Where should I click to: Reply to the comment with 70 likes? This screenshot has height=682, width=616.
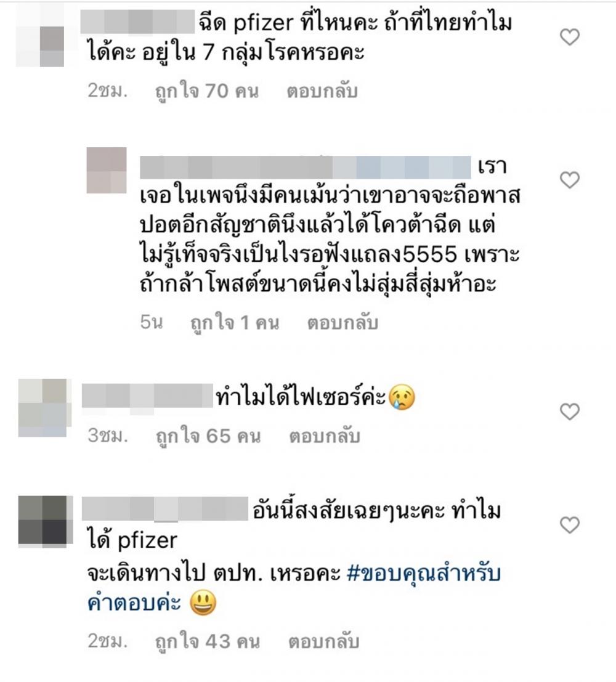(322, 91)
